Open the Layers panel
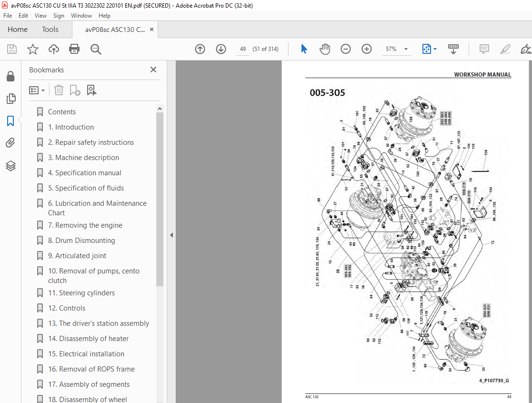532x403 pixels. [x=10, y=166]
